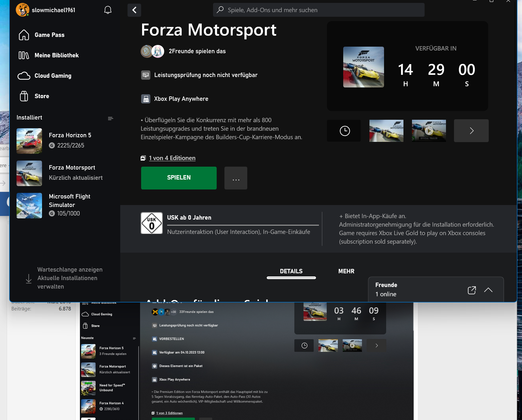Go back with the arrow button
The height and width of the screenshot is (420, 522).
(x=134, y=10)
